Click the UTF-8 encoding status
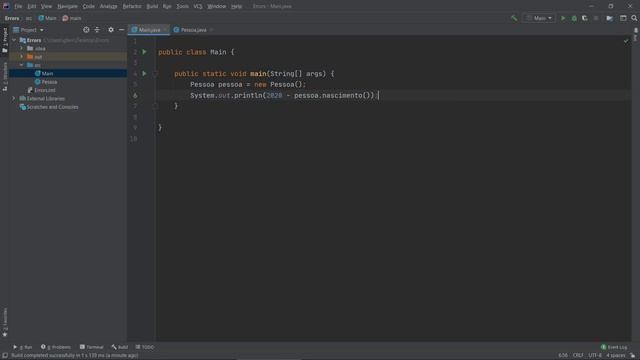 [595, 356]
